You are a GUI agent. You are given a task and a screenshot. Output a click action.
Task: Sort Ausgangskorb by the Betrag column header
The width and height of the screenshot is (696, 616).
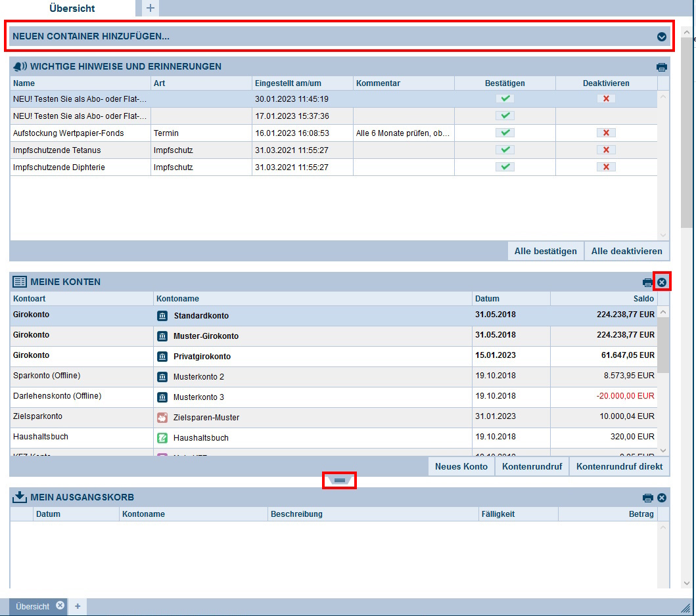pyautogui.click(x=608, y=514)
